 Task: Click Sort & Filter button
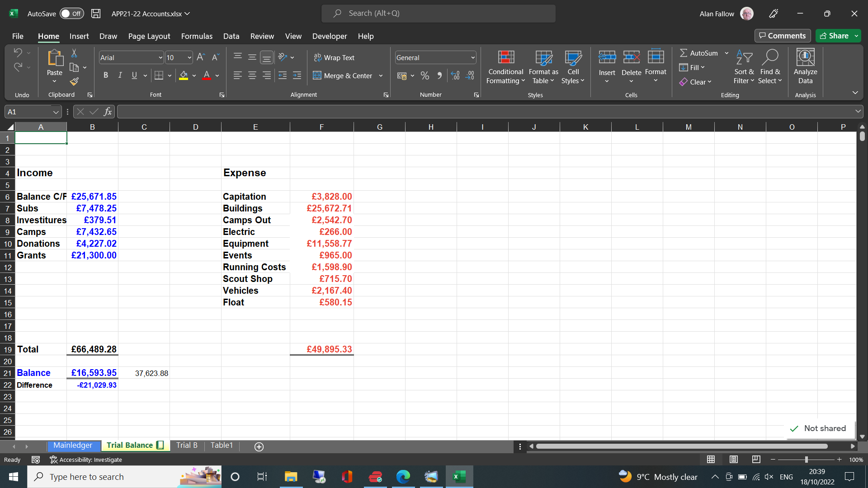pos(744,67)
